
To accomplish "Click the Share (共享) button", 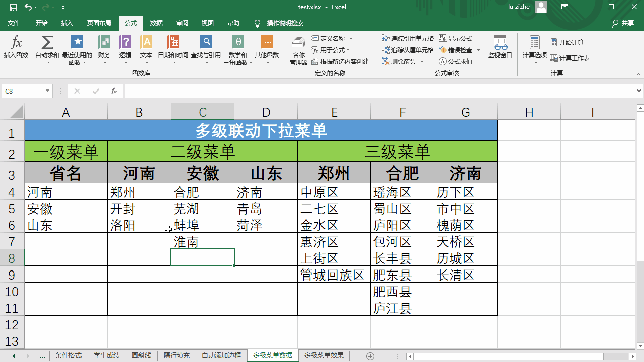I will [x=623, y=23].
